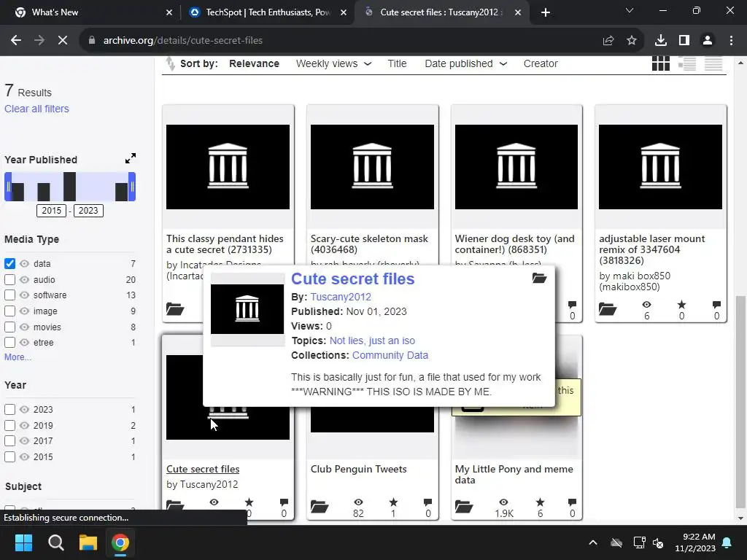Screen dimensions: 747x560
Task: Bookmark this page with star icon
Action: 632,41
